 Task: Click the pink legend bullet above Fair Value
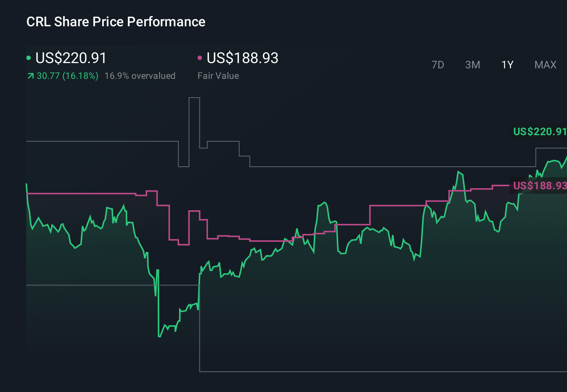[x=200, y=57]
